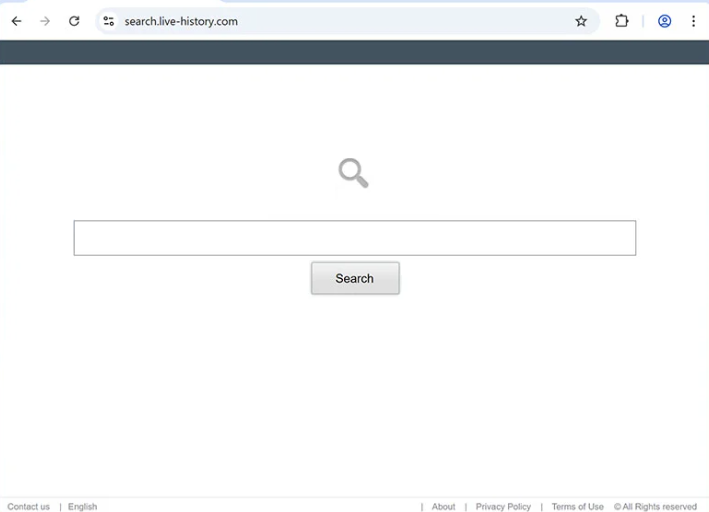
Task: Click the gray magnifying glass logo
Action: (x=353, y=173)
